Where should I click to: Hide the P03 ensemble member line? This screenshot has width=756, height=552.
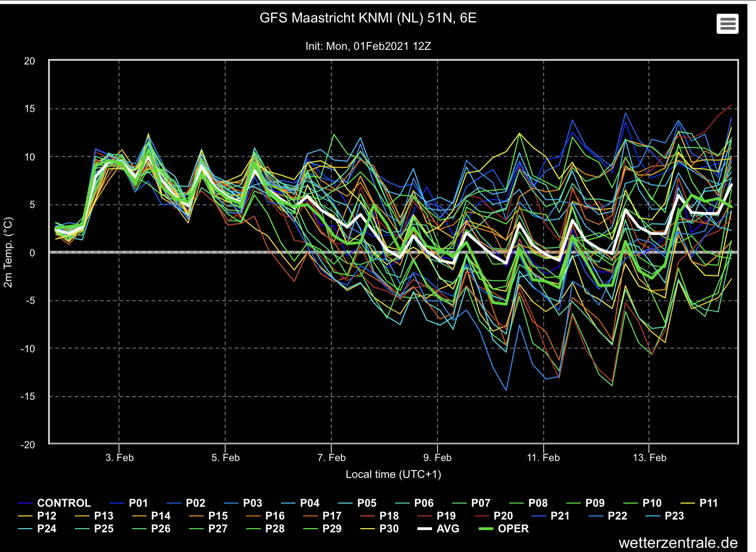click(243, 503)
